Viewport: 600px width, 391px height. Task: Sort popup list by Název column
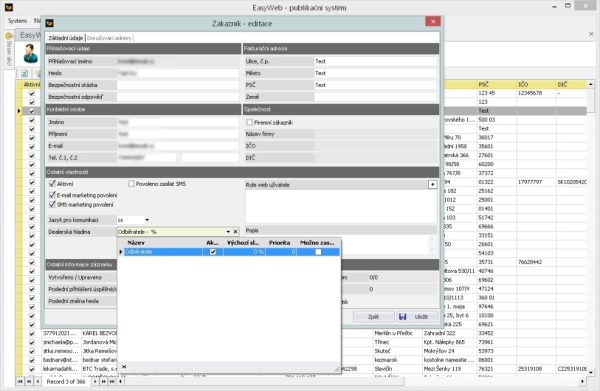click(x=163, y=243)
